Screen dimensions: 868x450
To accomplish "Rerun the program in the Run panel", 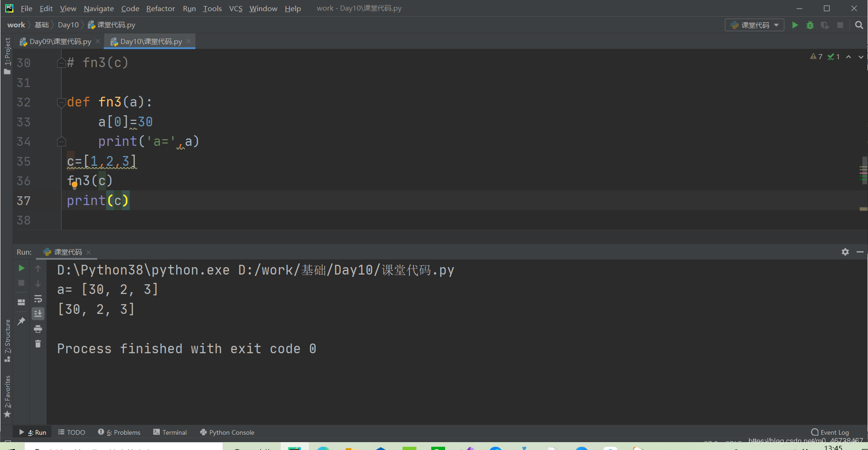I will pyautogui.click(x=21, y=268).
